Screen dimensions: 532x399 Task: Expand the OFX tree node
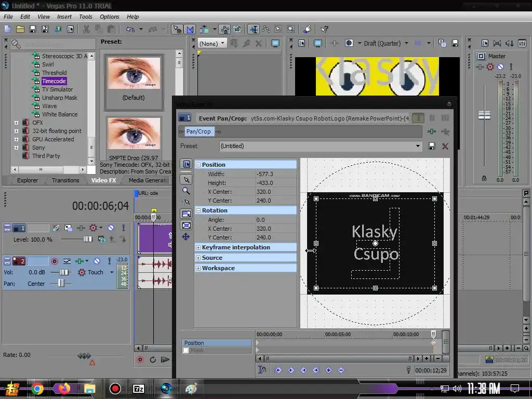pyautogui.click(x=16, y=123)
